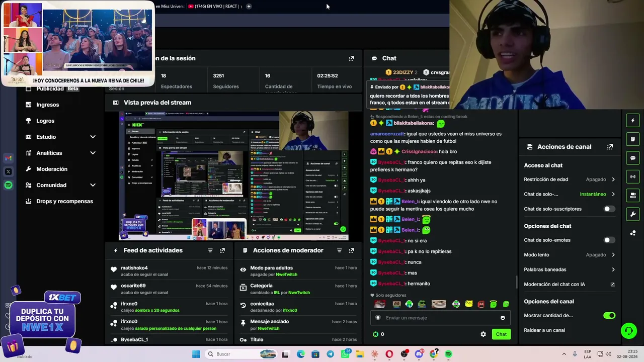Click the Windows taskbar Buscar search box
Viewport: 644px width, 362px height.
pyautogui.click(x=242, y=354)
